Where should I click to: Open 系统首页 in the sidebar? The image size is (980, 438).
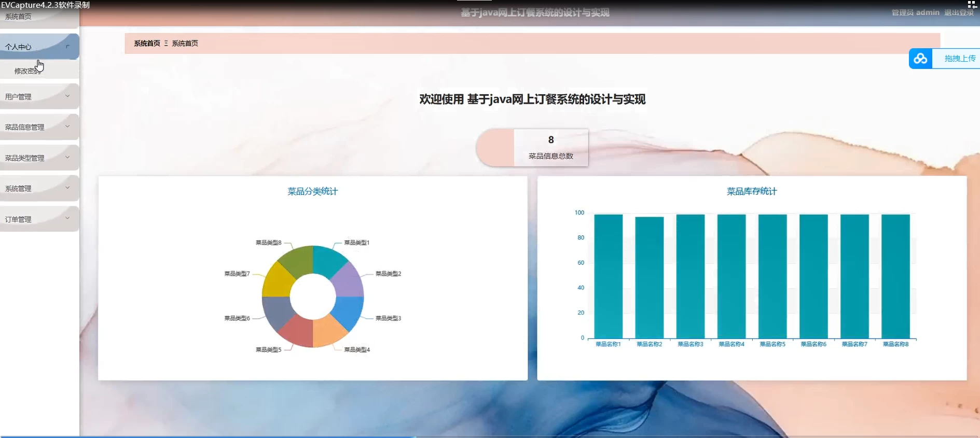tap(18, 17)
